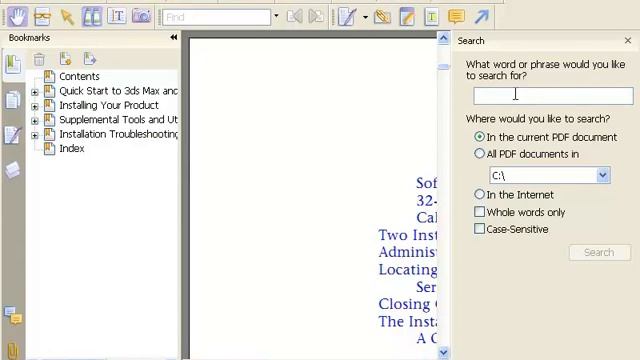Click the search phrase input box

click(553, 96)
